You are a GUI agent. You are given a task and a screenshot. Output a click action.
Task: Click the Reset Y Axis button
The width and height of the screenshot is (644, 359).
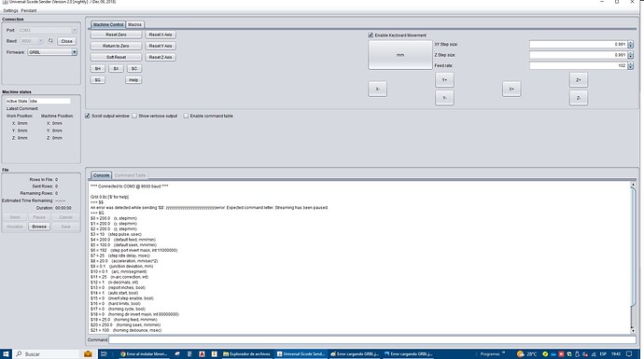click(161, 46)
